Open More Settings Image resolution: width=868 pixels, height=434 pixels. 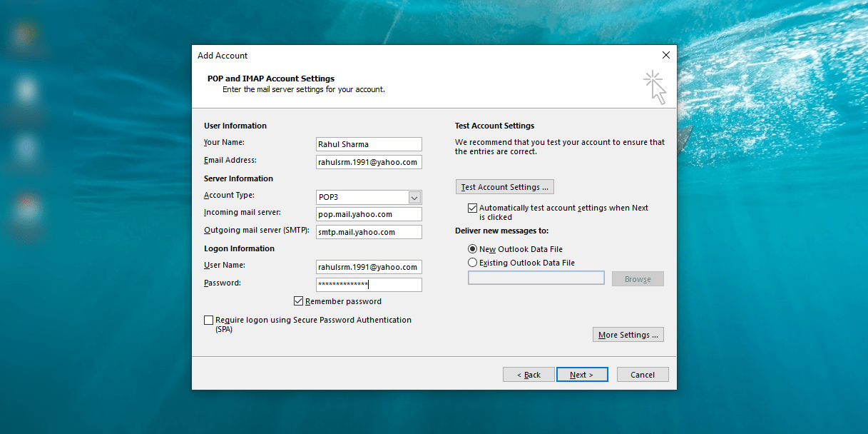click(628, 335)
